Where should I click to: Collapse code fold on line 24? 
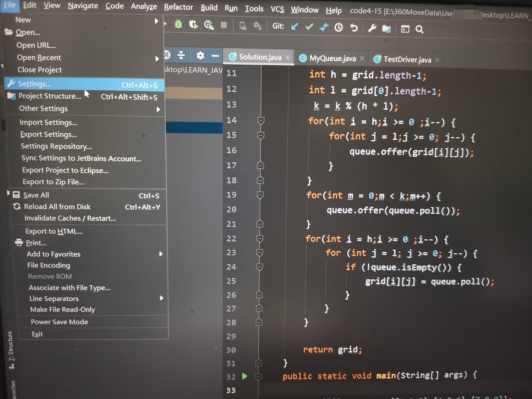(259, 267)
